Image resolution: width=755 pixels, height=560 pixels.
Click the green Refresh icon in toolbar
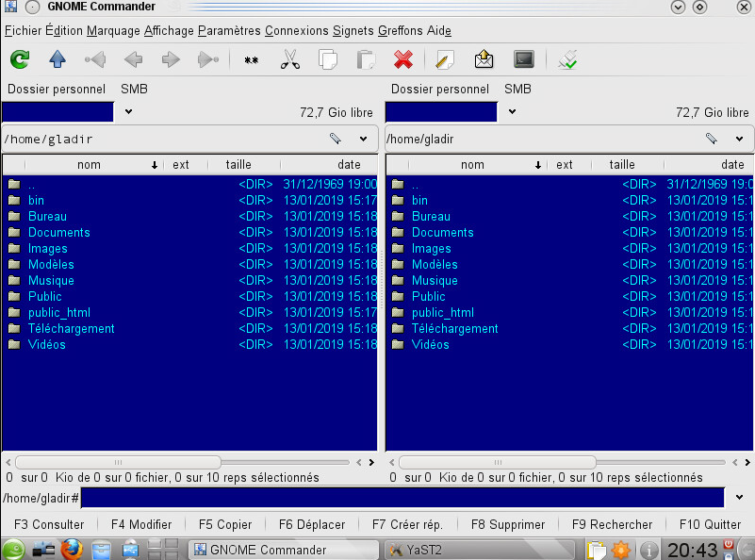(20, 59)
